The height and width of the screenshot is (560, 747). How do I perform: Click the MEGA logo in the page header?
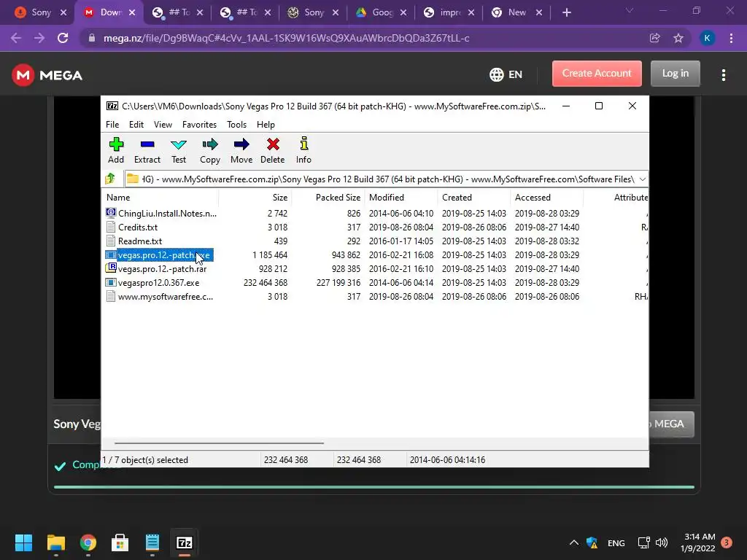[x=47, y=75]
